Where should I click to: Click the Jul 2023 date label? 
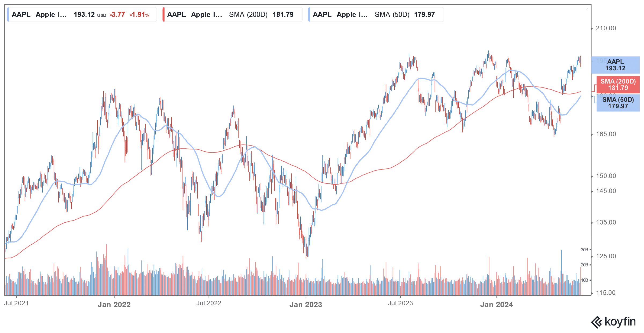click(x=400, y=303)
